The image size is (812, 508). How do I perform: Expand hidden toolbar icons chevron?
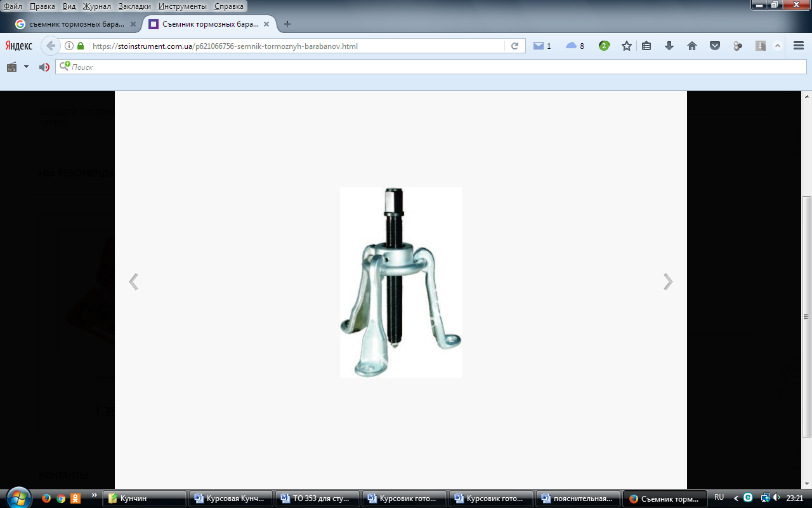[778, 46]
